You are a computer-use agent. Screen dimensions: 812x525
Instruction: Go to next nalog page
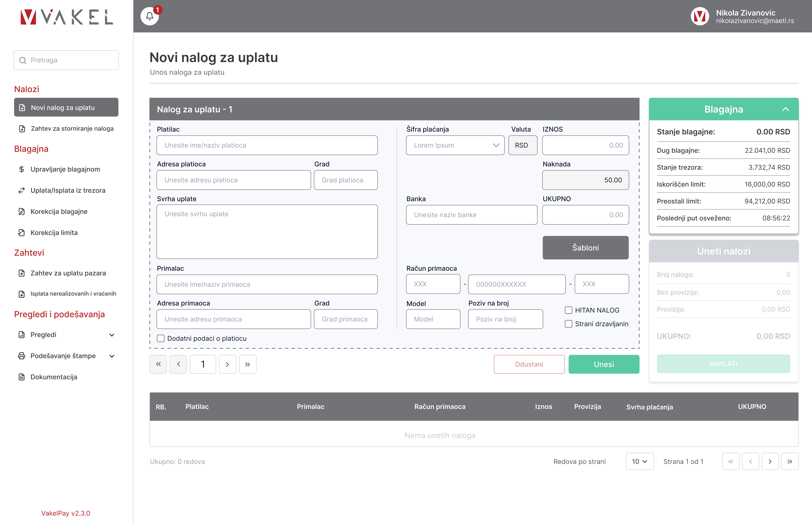(x=227, y=364)
